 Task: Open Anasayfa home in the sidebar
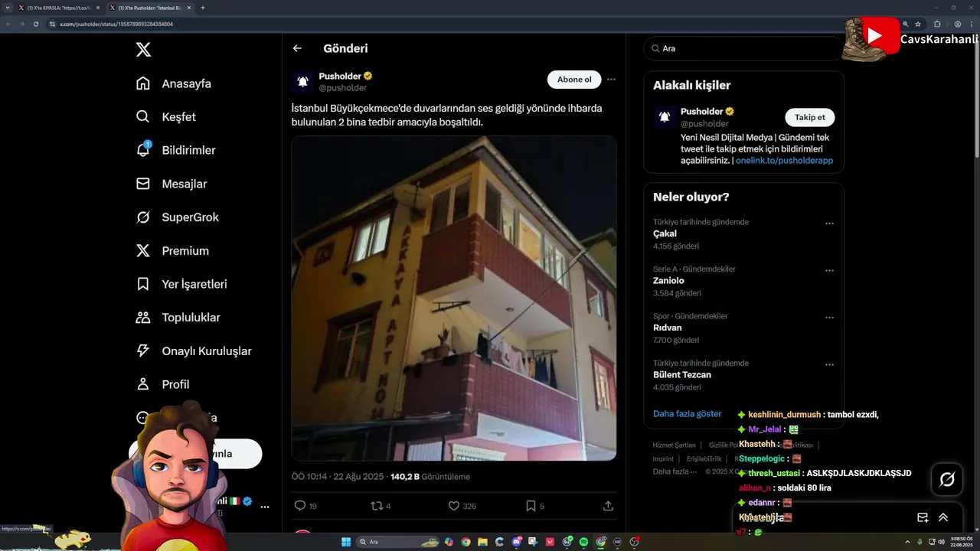pos(174,83)
